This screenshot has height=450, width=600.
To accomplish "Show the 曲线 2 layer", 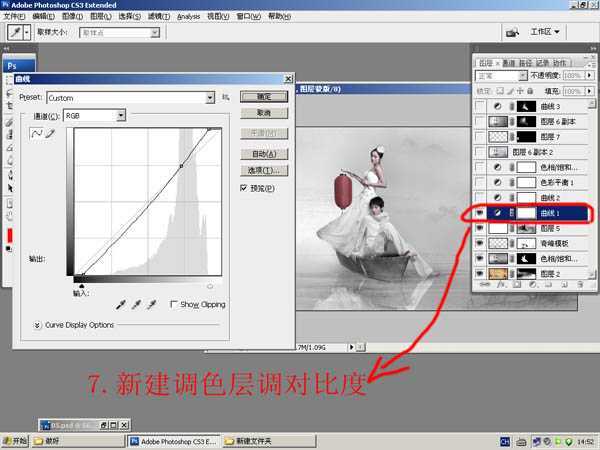I will point(479,197).
